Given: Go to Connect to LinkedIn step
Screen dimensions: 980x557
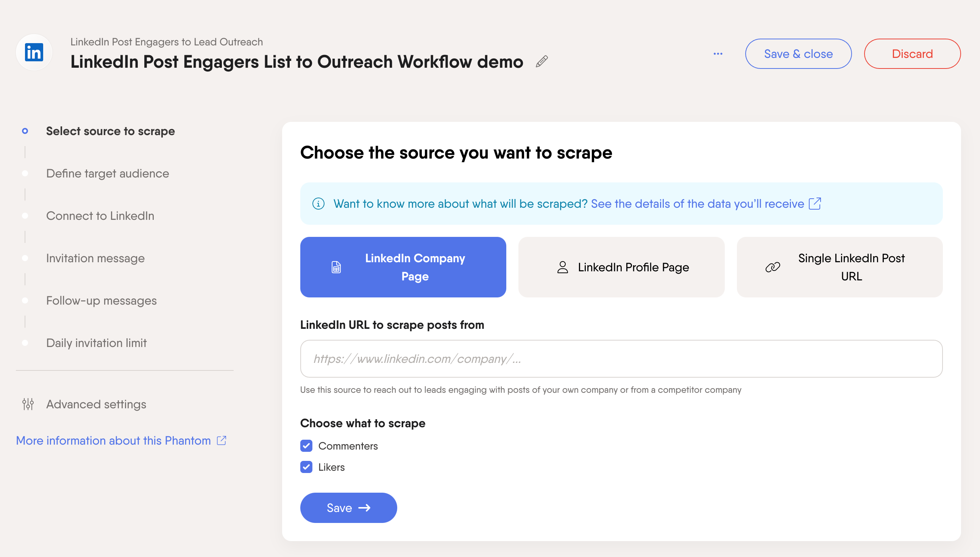Looking at the screenshot, I should (100, 216).
